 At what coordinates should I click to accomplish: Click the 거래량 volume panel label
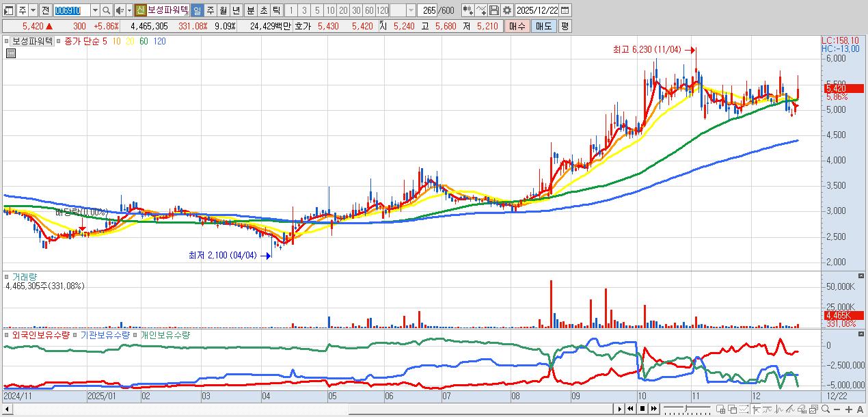point(23,277)
